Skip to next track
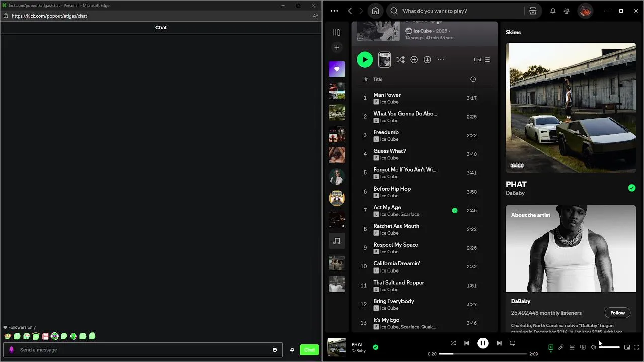Image resolution: width=644 pixels, height=362 pixels. point(499,343)
